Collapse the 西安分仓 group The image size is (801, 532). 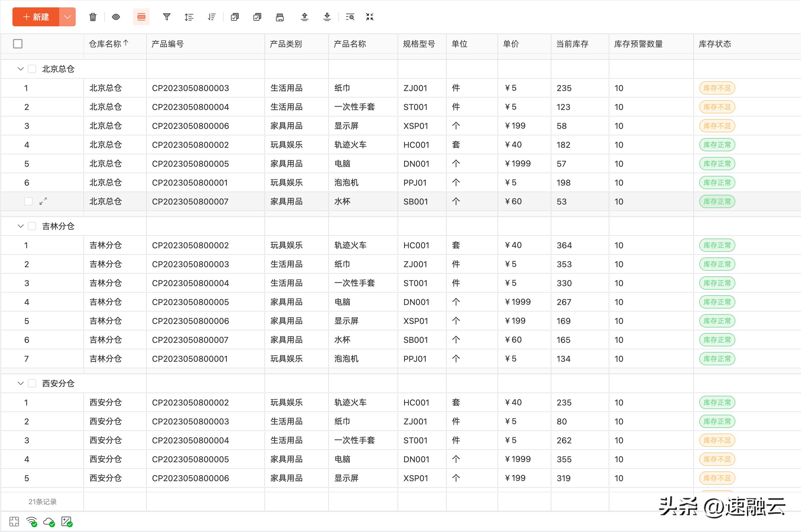tap(20, 383)
